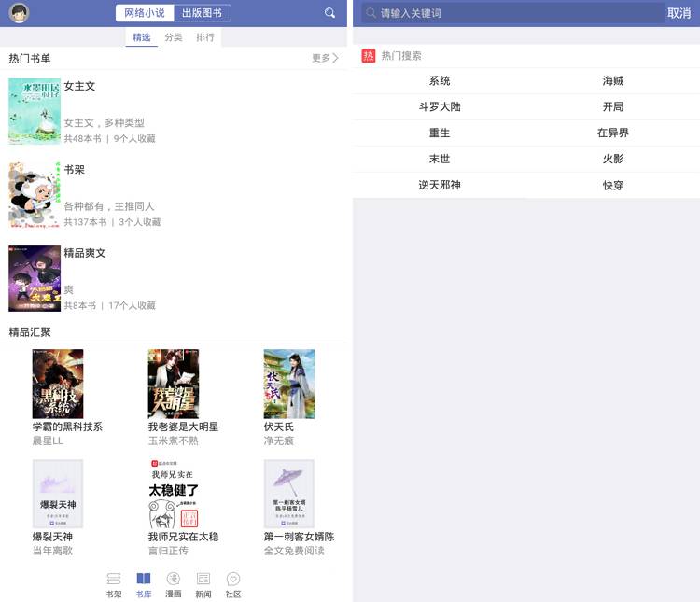Open 爆裂天神 book cover
The image size is (700, 602).
click(x=58, y=494)
